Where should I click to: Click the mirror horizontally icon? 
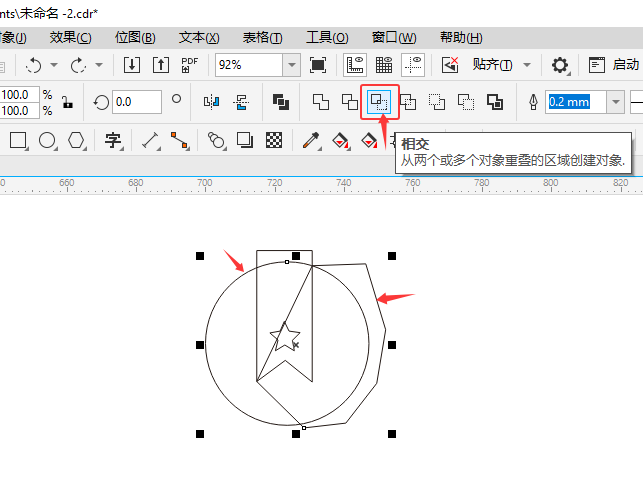click(x=212, y=102)
